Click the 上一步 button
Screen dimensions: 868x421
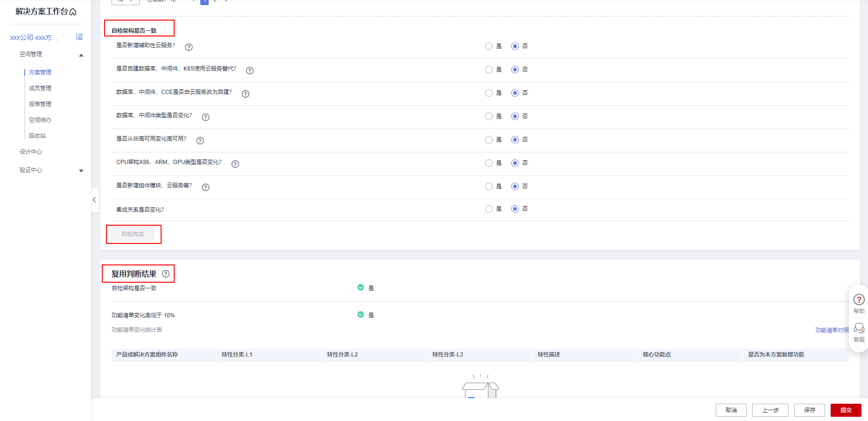click(x=770, y=410)
